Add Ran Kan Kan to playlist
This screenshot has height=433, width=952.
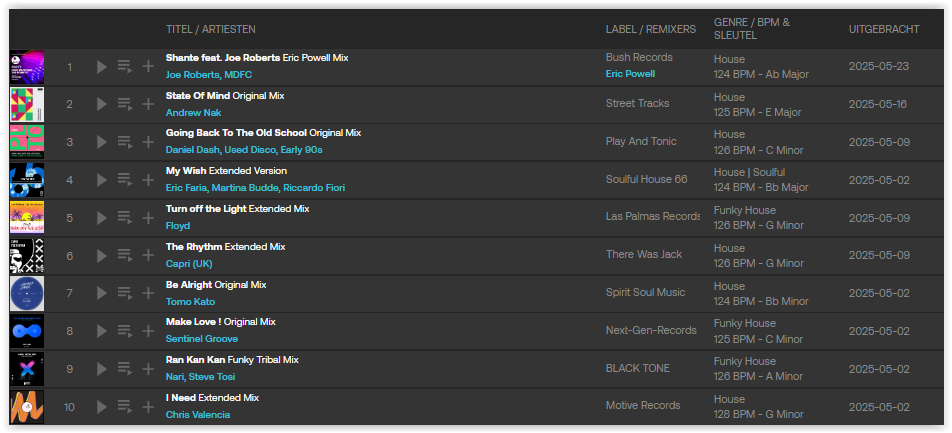(x=148, y=369)
